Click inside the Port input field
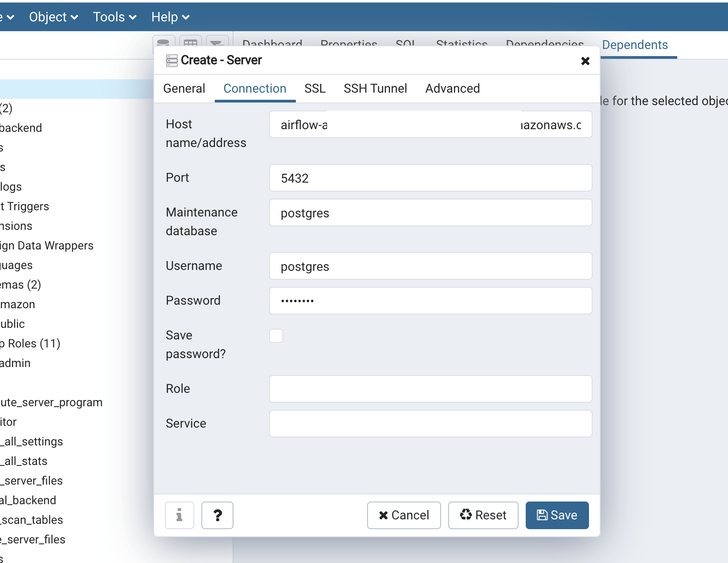 (429, 178)
